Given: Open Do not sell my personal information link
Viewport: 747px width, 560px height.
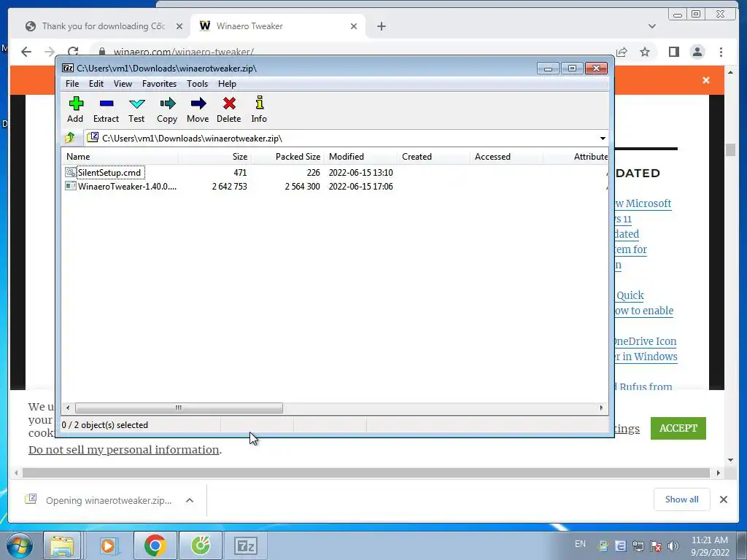Looking at the screenshot, I should coord(124,449).
